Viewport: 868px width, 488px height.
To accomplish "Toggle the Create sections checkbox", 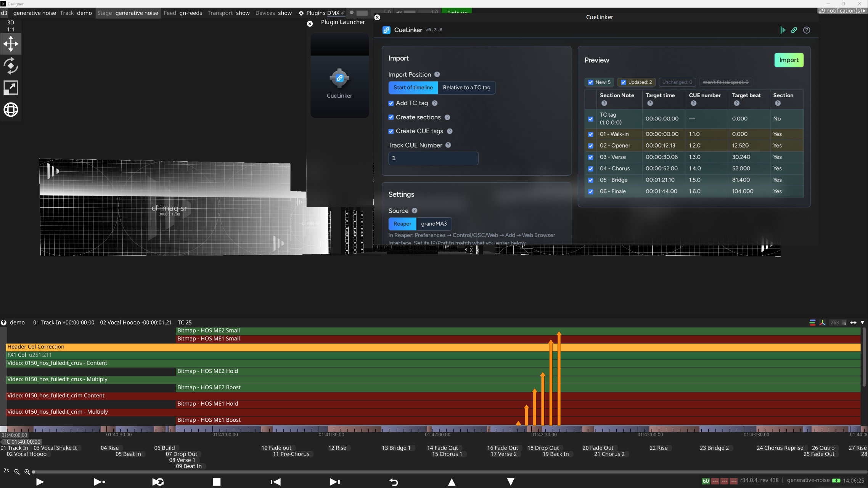I will [391, 117].
